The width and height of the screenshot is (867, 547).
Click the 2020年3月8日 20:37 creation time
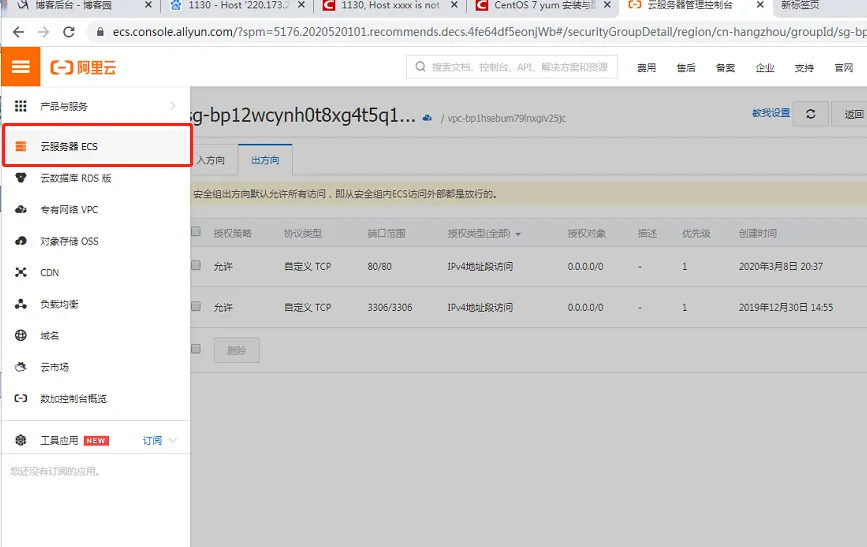pyautogui.click(x=780, y=266)
